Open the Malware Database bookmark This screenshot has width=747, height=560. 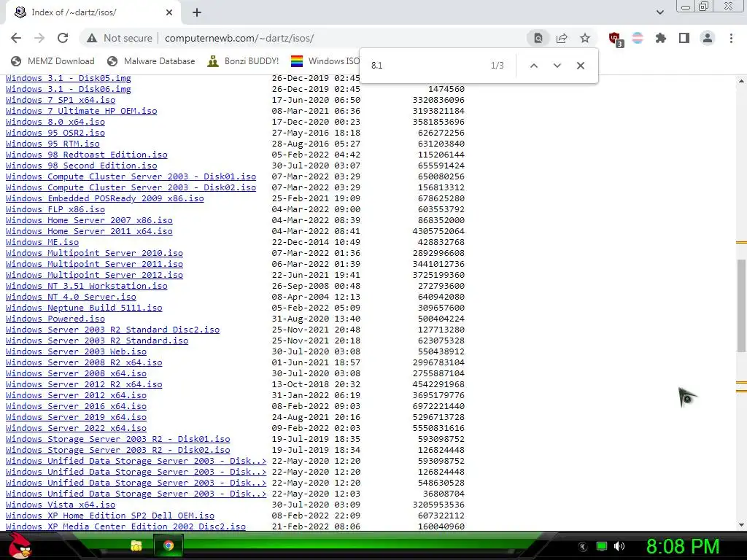(151, 61)
